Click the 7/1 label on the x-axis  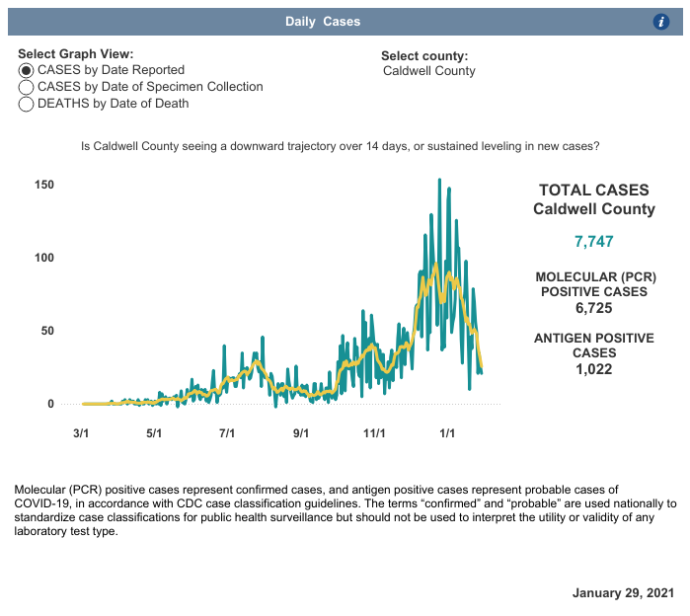coord(227,433)
